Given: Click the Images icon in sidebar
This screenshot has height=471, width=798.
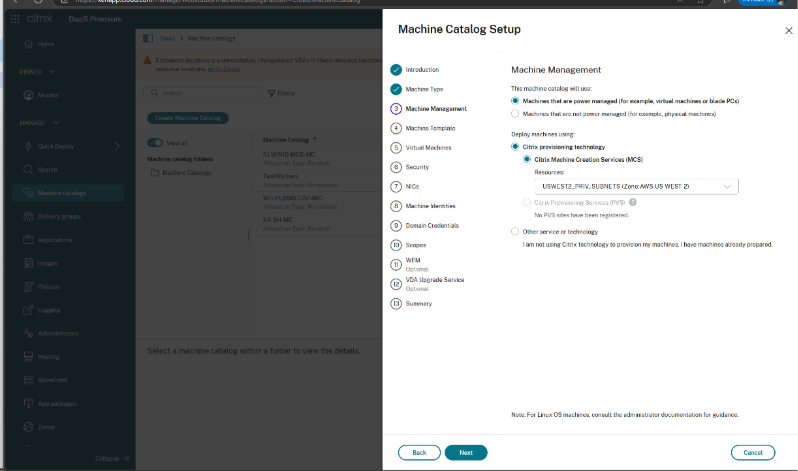Looking at the screenshot, I should tap(28, 263).
